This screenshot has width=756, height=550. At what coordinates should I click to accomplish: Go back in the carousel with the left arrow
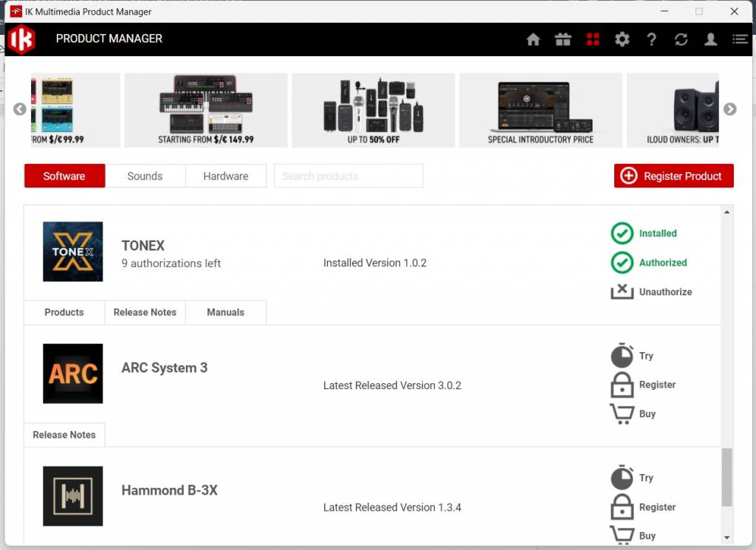[19, 109]
